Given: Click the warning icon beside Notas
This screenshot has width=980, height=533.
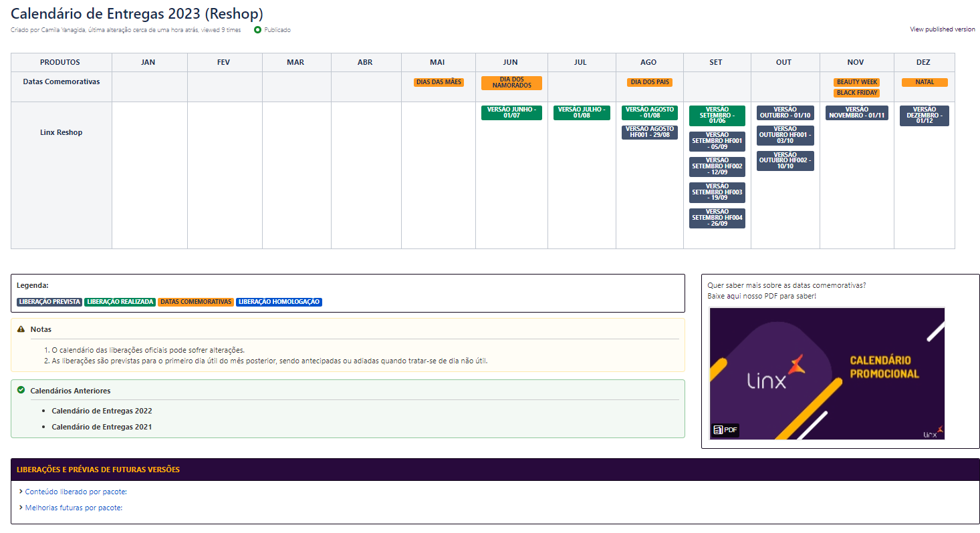Looking at the screenshot, I should (21, 329).
